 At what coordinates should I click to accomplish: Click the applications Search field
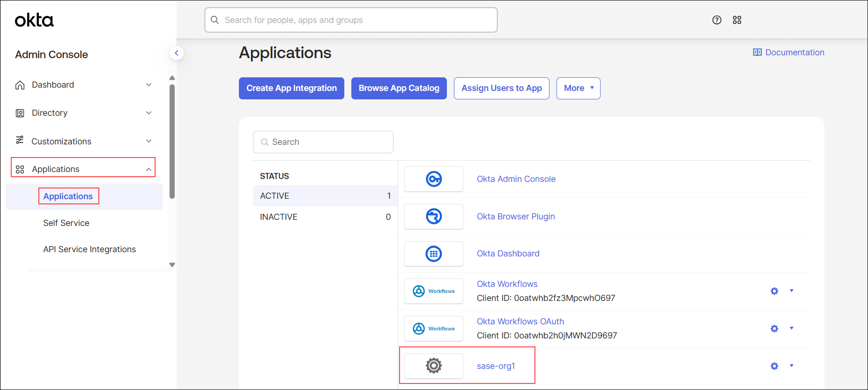tap(323, 142)
